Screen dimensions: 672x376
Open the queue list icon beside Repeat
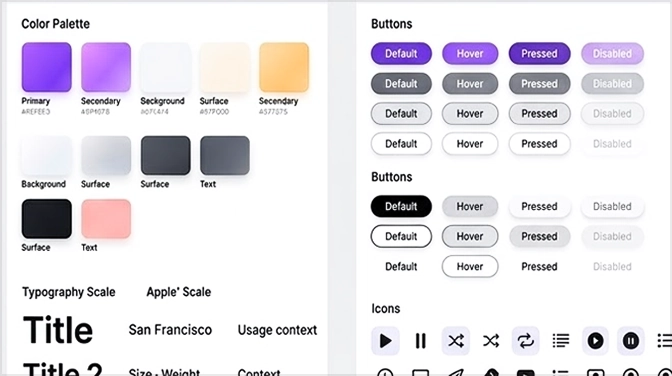pos(561,341)
